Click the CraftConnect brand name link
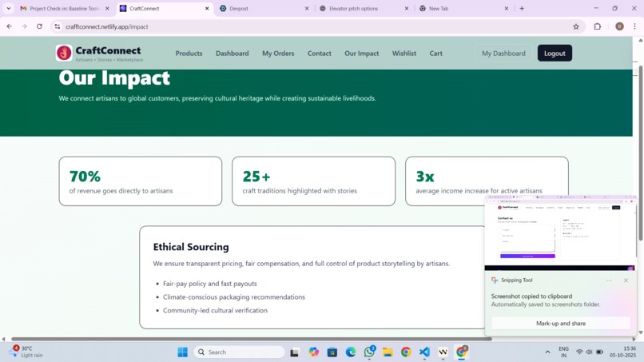This screenshot has height=362, width=644. click(x=108, y=50)
